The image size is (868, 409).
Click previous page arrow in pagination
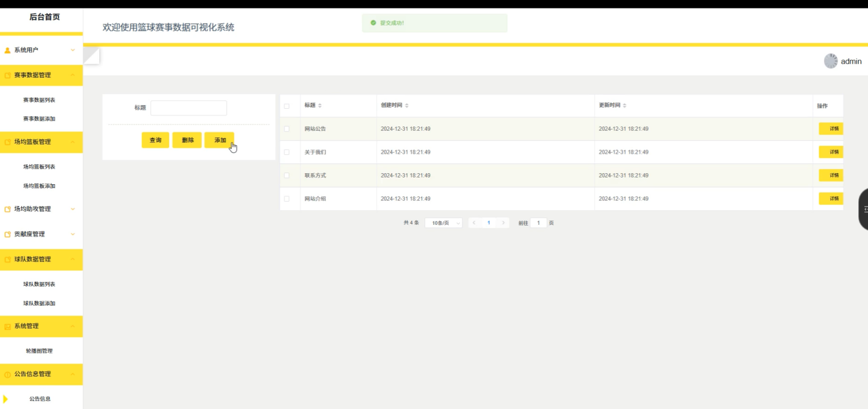coord(474,223)
